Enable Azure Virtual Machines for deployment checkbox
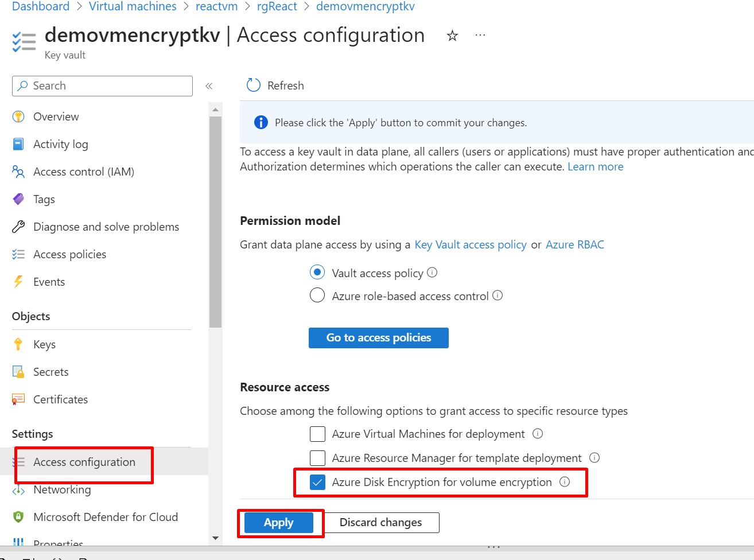 tap(317, 434)
